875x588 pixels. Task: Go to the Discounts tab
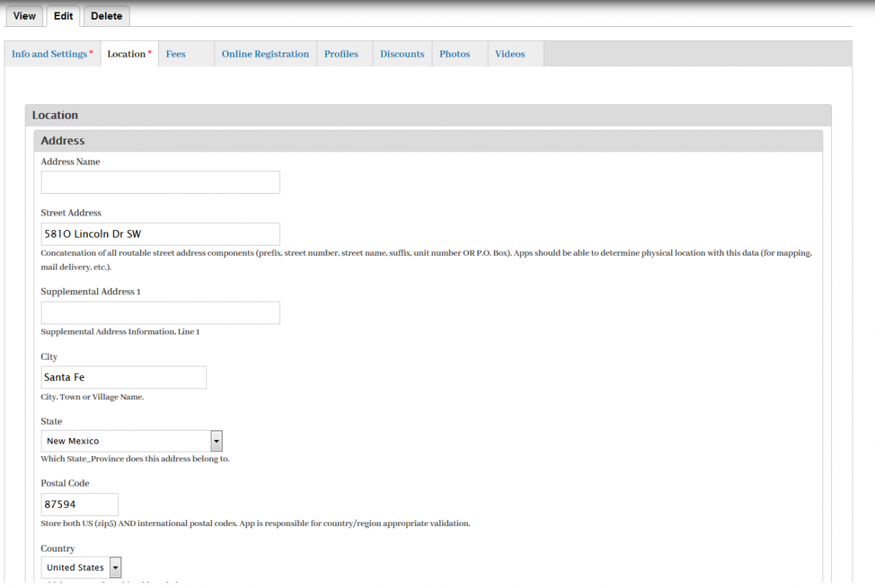(402, 54)
